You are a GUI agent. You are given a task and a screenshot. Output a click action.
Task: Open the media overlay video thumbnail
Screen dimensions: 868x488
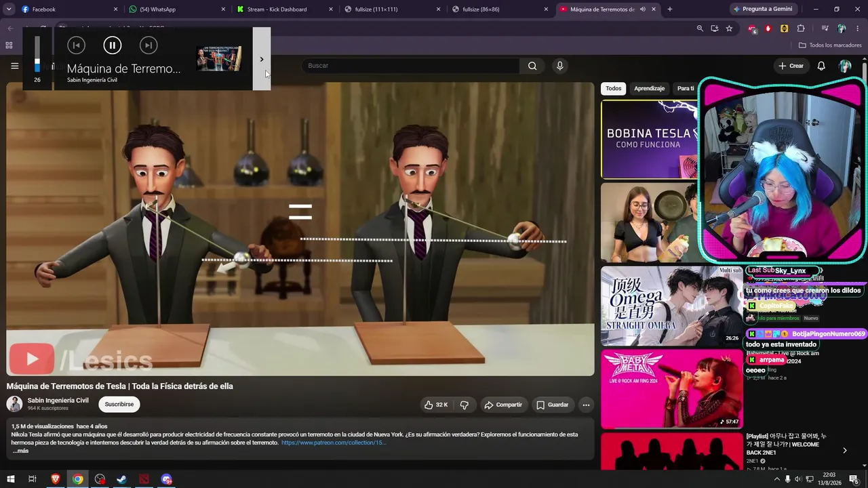click(219, 59)
